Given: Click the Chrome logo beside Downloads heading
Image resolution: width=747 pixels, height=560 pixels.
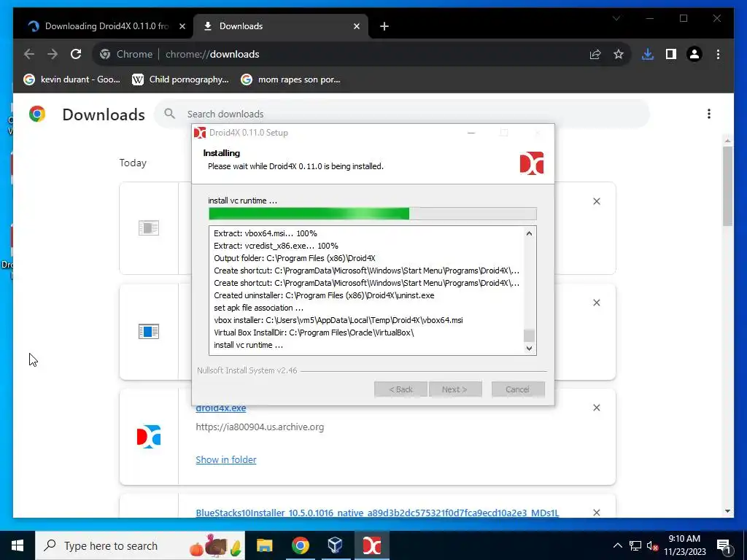Looking at the screenshot, I should (37, 114).
